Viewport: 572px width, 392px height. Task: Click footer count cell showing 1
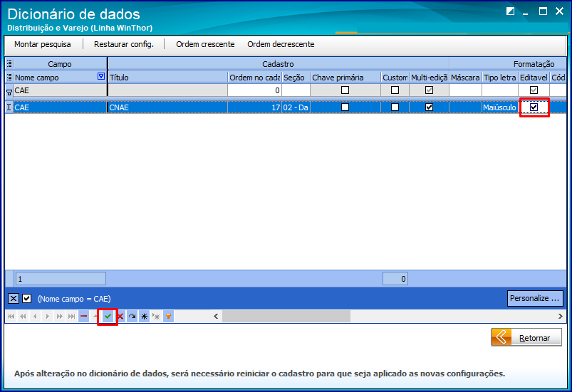coord(61,279)
